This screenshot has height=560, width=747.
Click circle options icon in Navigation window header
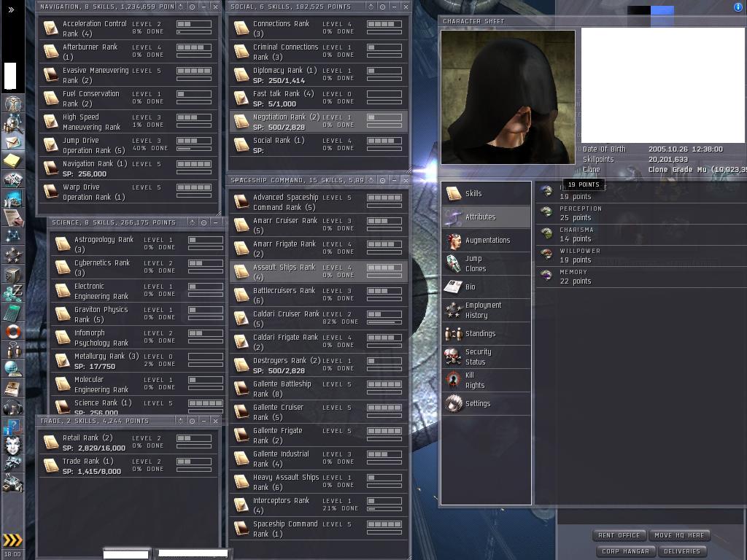click(192, 7)
